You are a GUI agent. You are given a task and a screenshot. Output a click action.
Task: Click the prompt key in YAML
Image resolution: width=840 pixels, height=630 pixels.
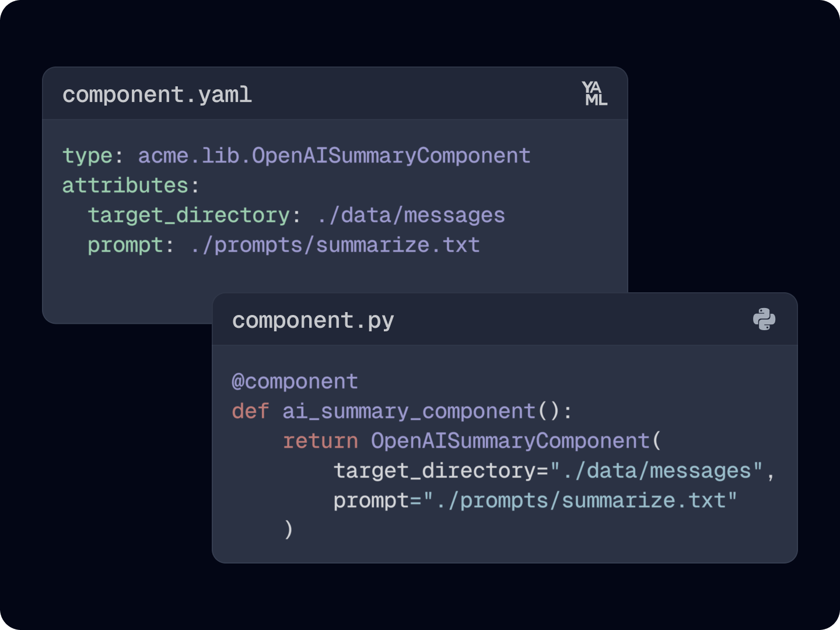pyautogui.click(x=126, y=245)
